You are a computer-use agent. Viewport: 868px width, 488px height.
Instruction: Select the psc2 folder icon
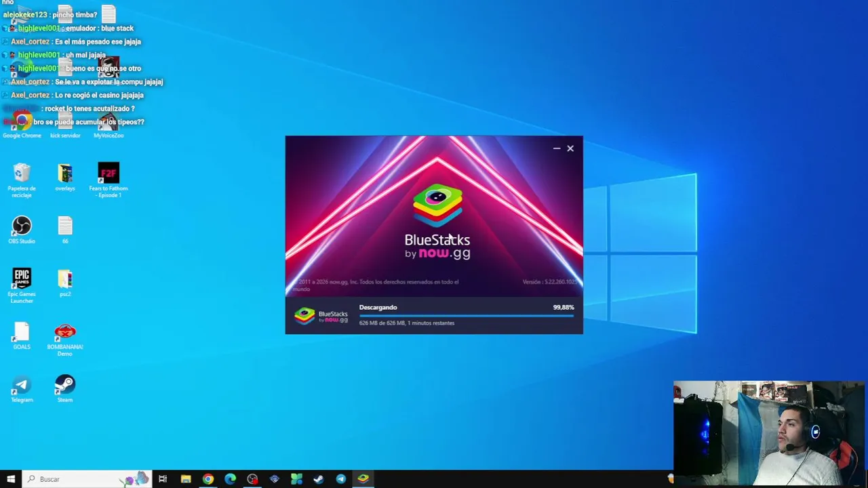[x=65, y=282]
